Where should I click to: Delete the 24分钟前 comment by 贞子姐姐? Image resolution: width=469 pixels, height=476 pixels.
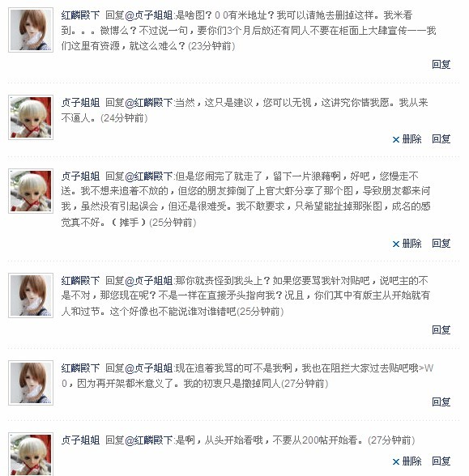[407, 139]
